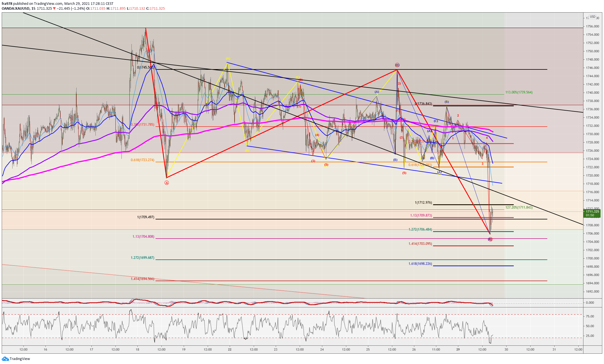
Task: Click date label 22 on time axis
Action: pos(230,349)
